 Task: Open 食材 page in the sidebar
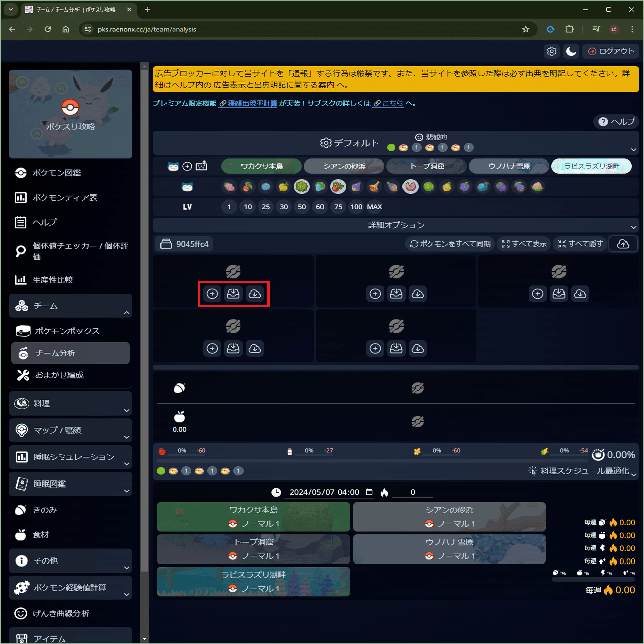(x=70, y=535)
